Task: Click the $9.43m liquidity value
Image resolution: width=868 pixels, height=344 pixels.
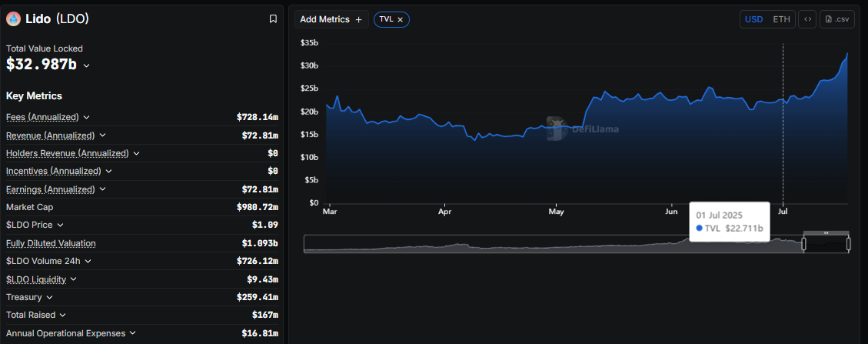Action: (x=262, y=279)
